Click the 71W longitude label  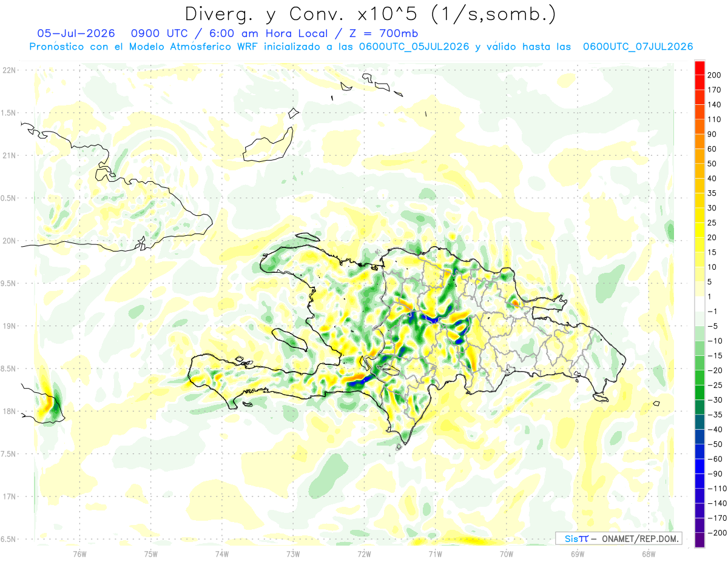tap(435, 553)
